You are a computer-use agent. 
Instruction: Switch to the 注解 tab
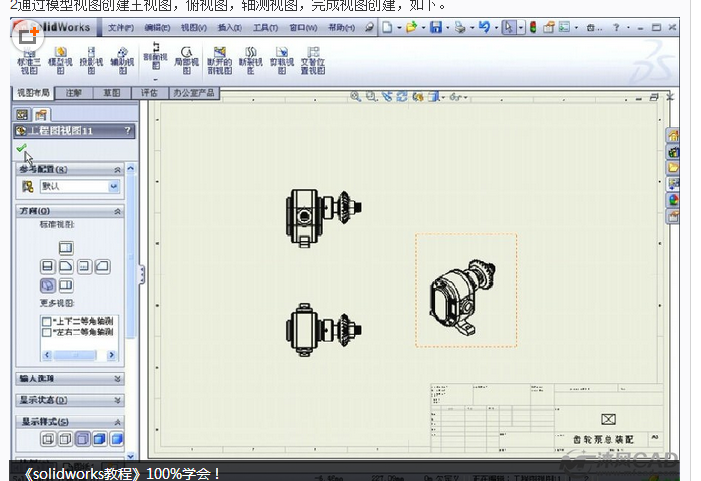click(x=74, y=93)
